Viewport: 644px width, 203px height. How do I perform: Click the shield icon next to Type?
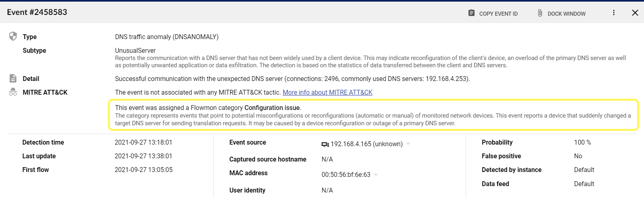(13, 36)
